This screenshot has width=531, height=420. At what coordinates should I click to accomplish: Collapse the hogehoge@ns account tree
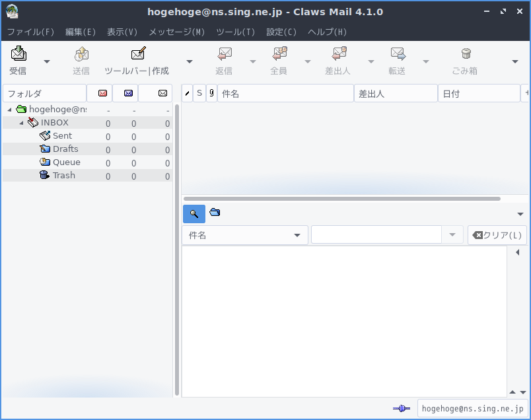click(x=9, y=110)
